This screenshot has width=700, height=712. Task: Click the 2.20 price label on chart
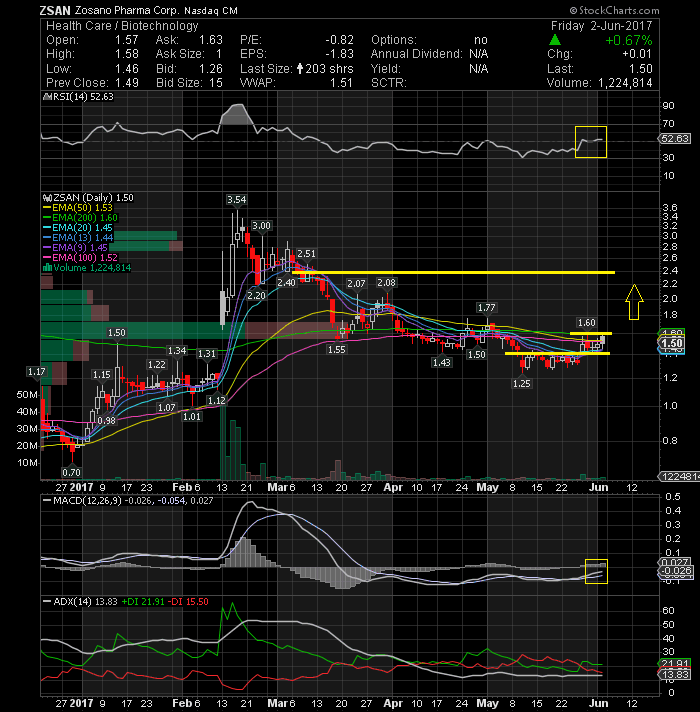click(x=256, y=295)
